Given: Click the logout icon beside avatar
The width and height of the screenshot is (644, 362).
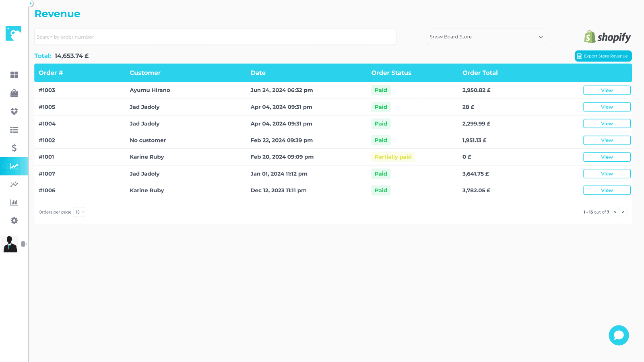Looking at the screenshot, I should 24,244.
